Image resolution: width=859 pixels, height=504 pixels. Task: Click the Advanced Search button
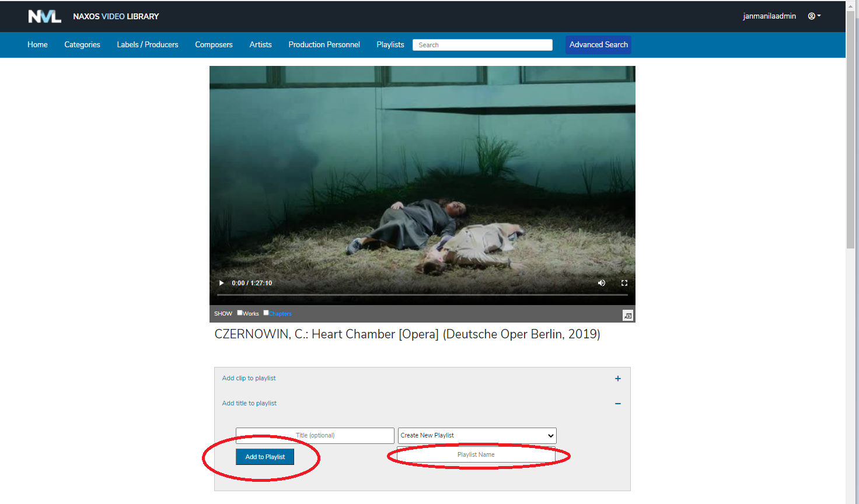tap(598, 45)
